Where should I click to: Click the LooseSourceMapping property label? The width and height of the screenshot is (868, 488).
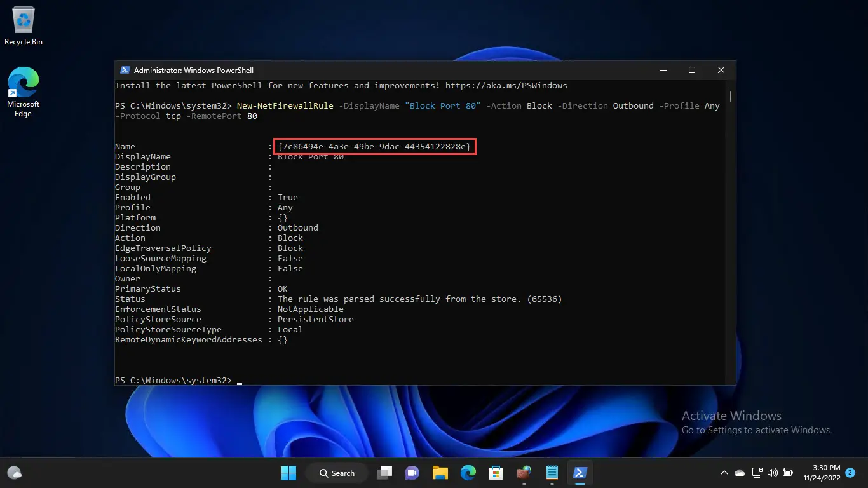(161, 258)
